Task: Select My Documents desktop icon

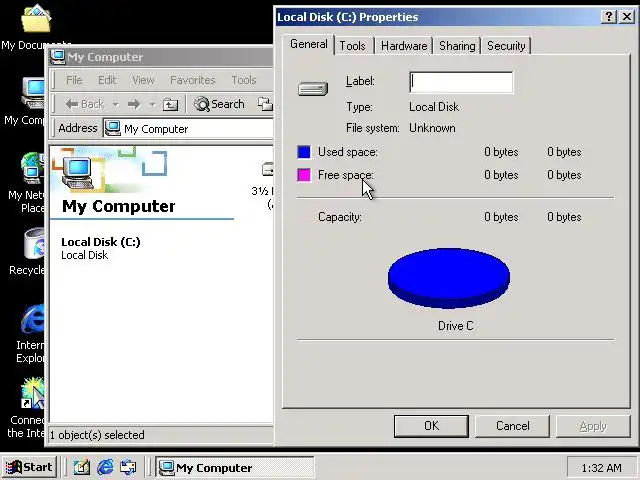Action: 36,19
